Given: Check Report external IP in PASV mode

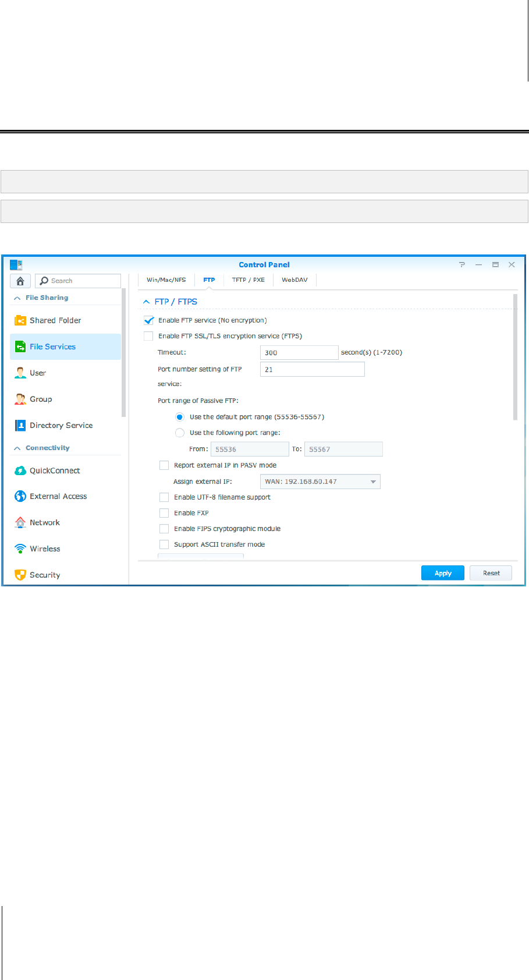Looking at the screenshot, I should tap(164, 465).
